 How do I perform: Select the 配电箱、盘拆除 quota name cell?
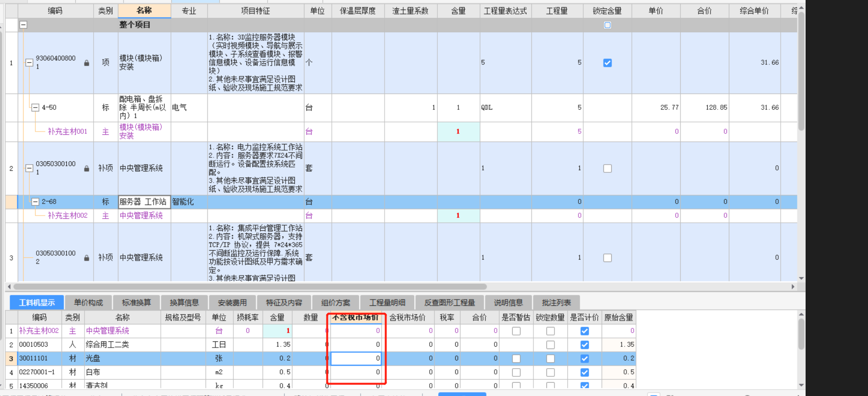(x=144, y=108)
